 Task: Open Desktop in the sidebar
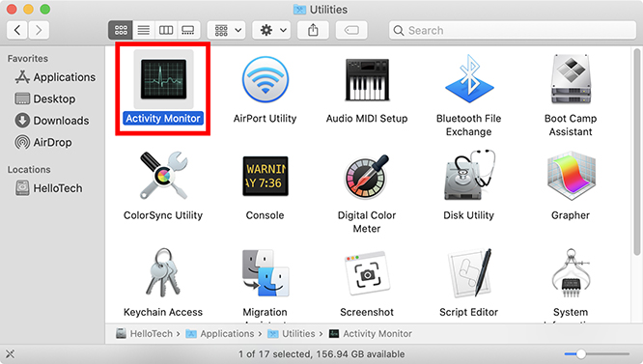[45, 98]
